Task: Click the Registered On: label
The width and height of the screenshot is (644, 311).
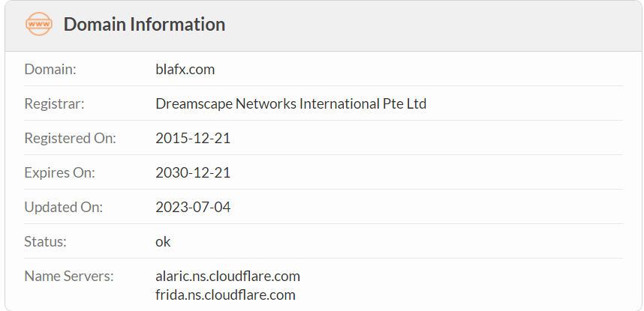Action: [71, 139]
